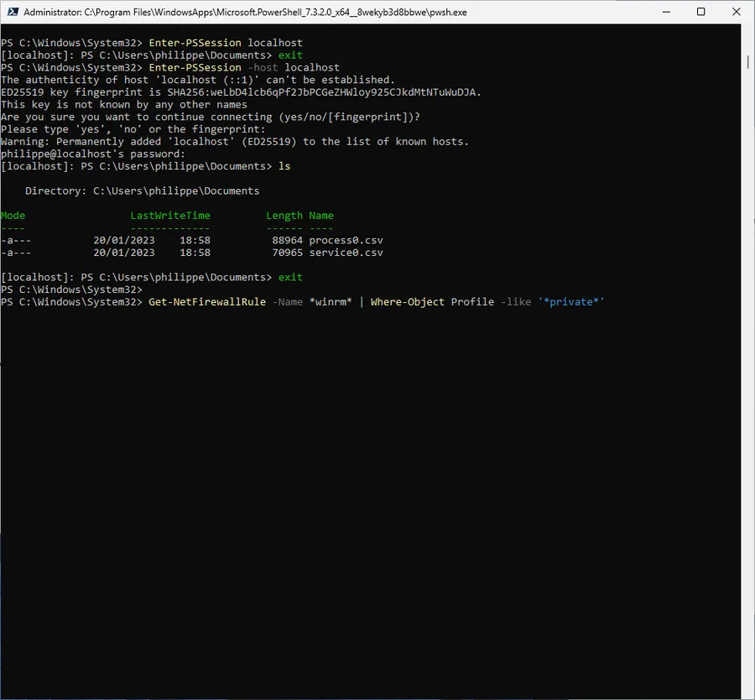Click 'Where-Object' in the command
Screen dimensions: 755x700
pos(408,302)
